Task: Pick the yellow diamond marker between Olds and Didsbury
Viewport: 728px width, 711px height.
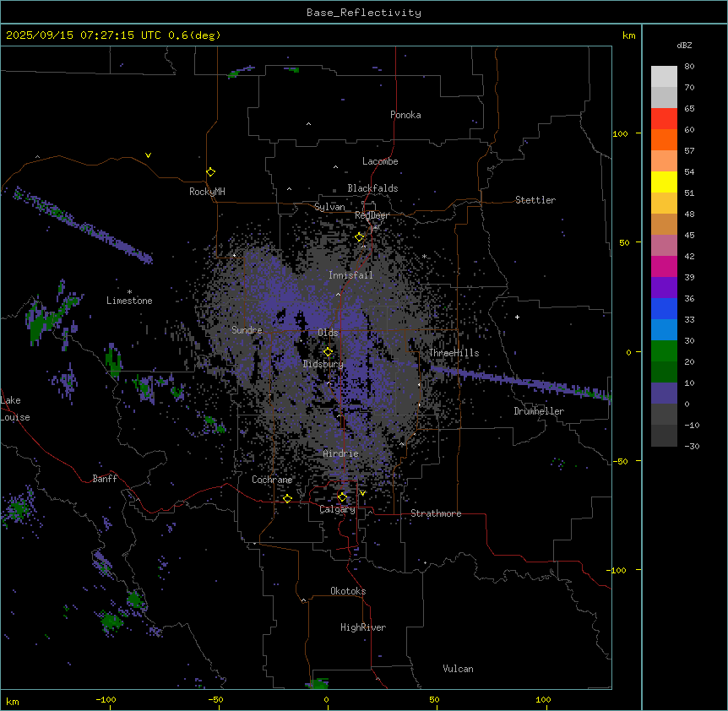Action: [x=328, y=352]
